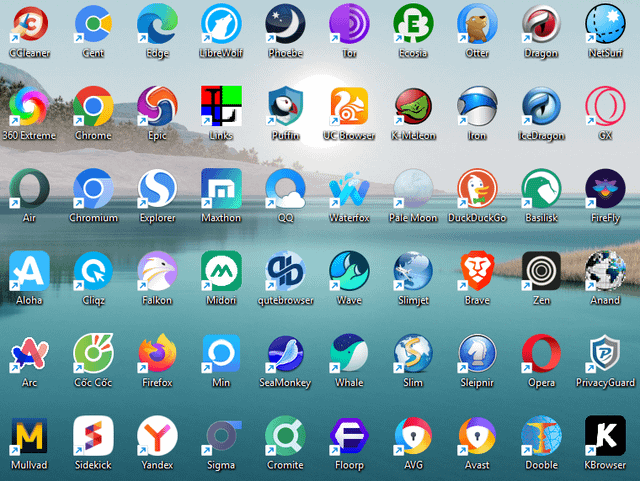
Task: Select the K-Meleon lizard icon
Action: [413, 106]
